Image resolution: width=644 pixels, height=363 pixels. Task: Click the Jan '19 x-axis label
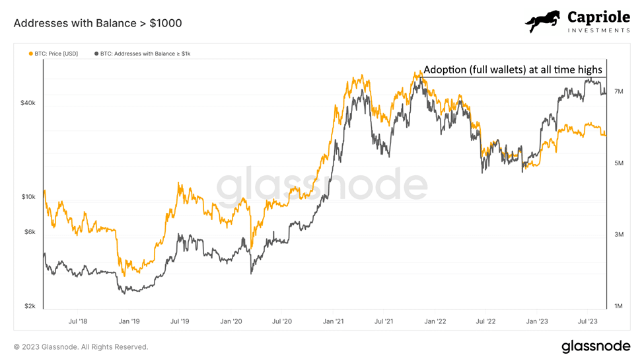tap(129, 321)
